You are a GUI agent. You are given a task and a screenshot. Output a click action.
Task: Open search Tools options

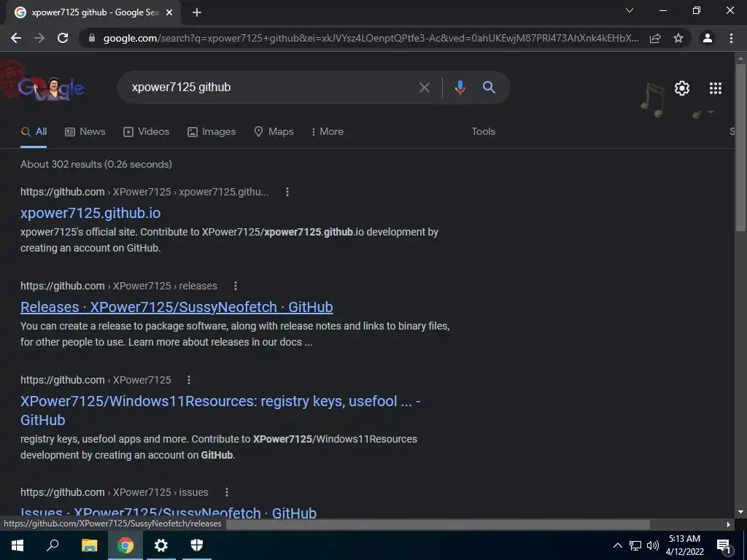483,131
